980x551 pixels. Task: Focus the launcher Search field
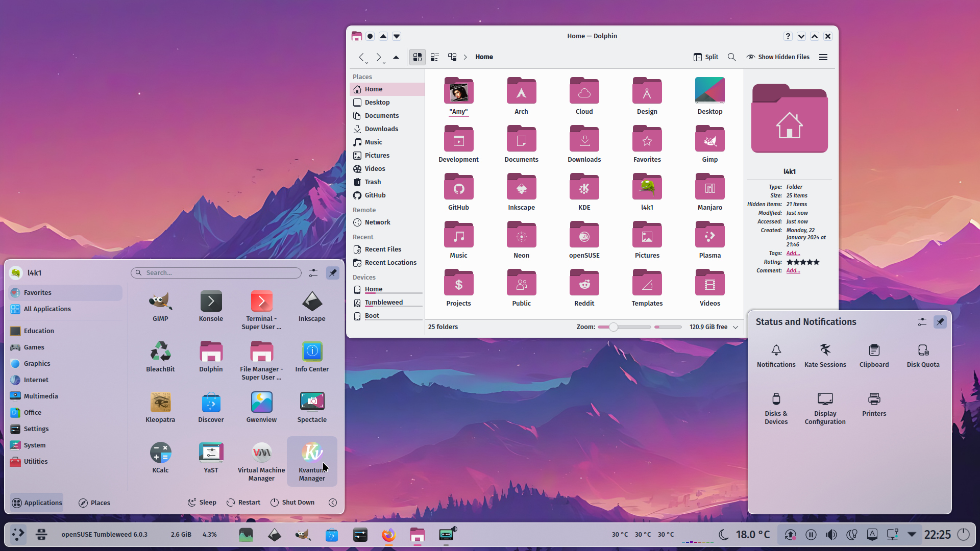point(216,273)
